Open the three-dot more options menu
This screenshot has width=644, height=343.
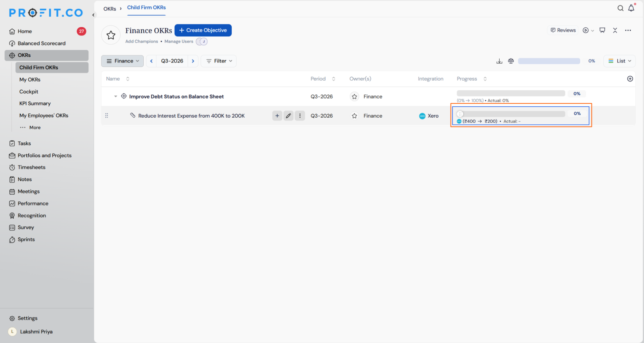[x=628, y=30]
